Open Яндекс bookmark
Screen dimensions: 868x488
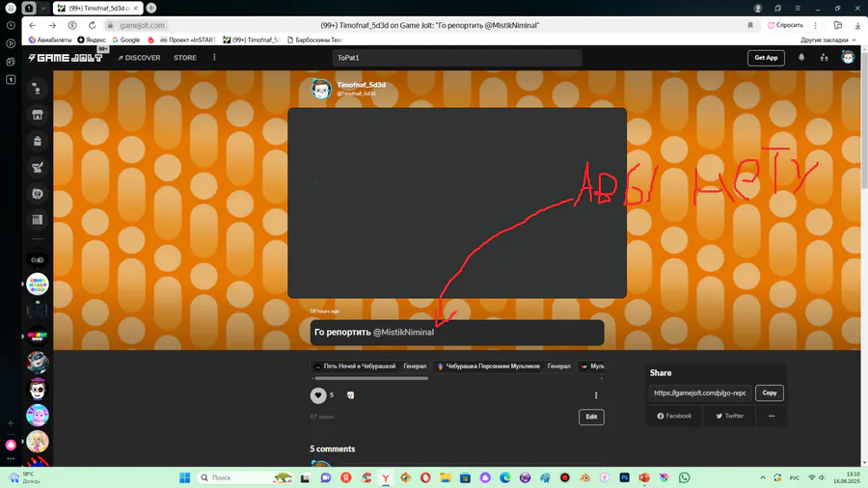coord(92,40)
